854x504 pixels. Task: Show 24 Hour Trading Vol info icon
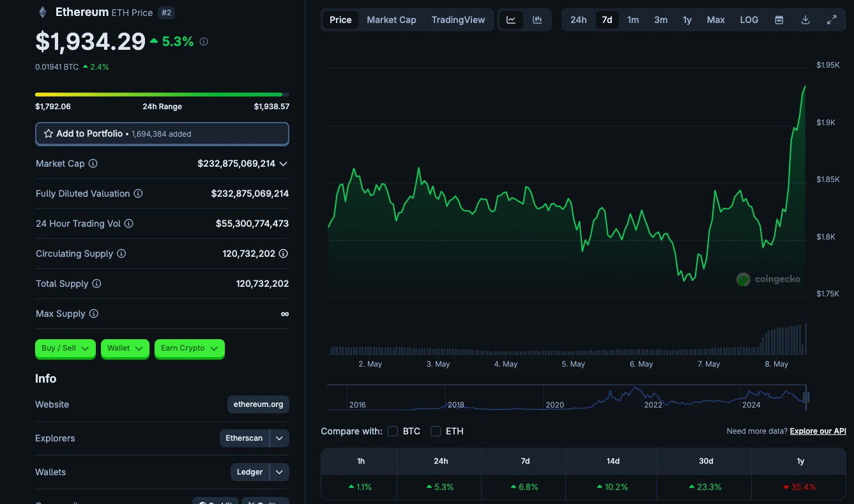click(x=128, y=224)
